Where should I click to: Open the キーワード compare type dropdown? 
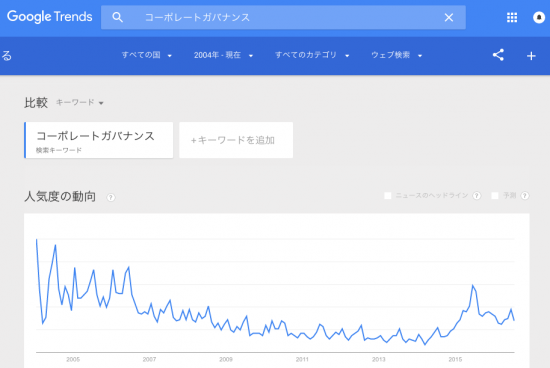tap(80, 102)
